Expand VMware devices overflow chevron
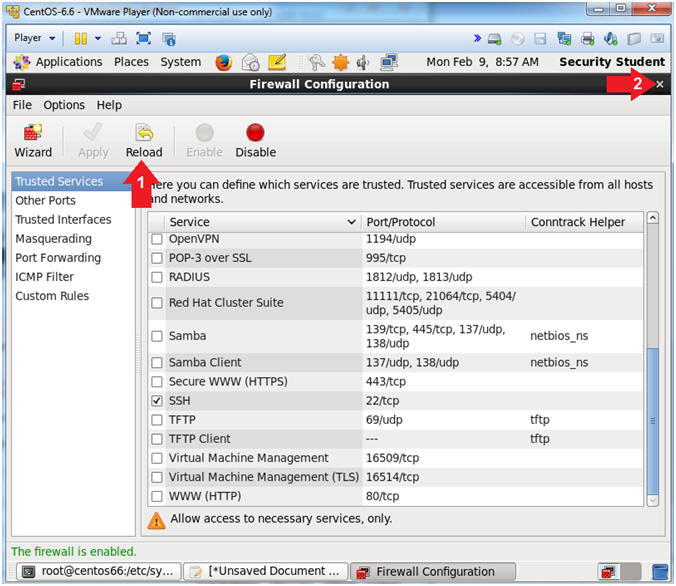The image size is (676, 586). coord(477,38)
